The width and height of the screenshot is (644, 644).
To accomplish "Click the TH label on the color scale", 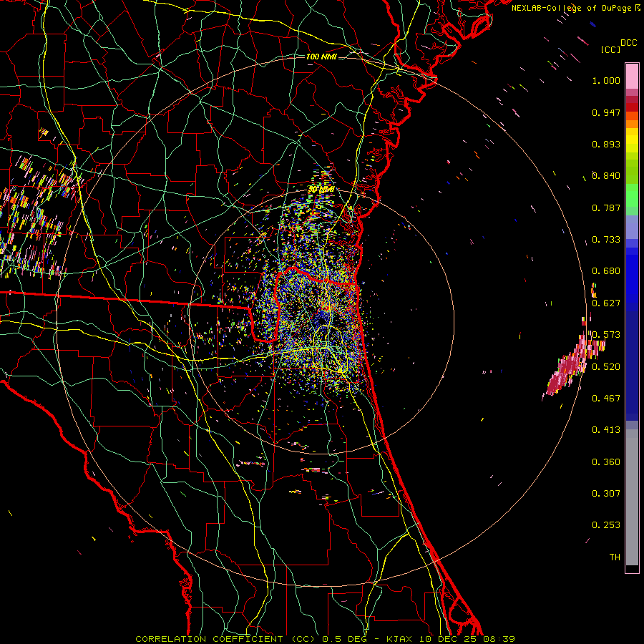I will tap(615, 557).
